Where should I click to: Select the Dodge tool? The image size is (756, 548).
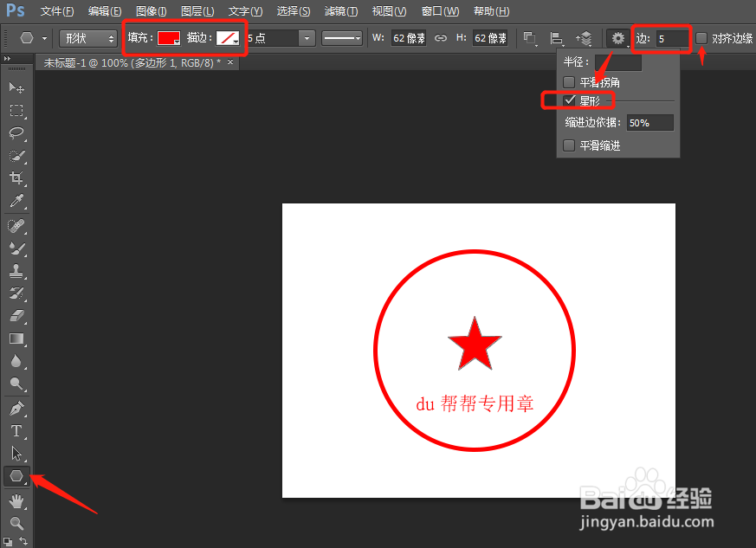click(16, 384)
